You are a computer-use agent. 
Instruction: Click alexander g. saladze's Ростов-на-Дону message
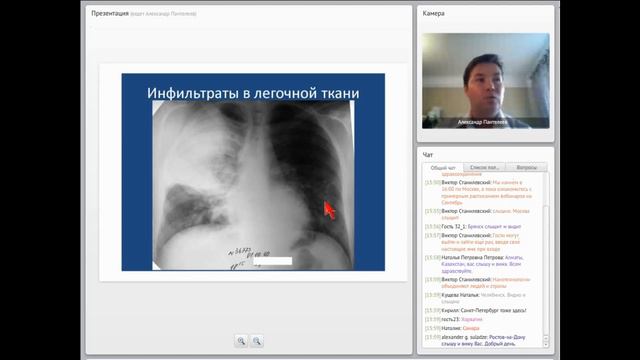[475, 340]
